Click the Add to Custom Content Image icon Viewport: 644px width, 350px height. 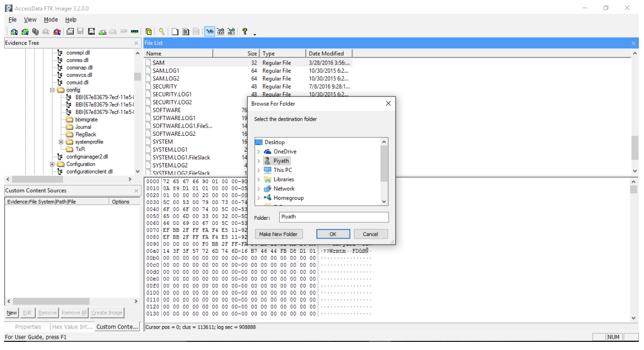click(102, 32)
